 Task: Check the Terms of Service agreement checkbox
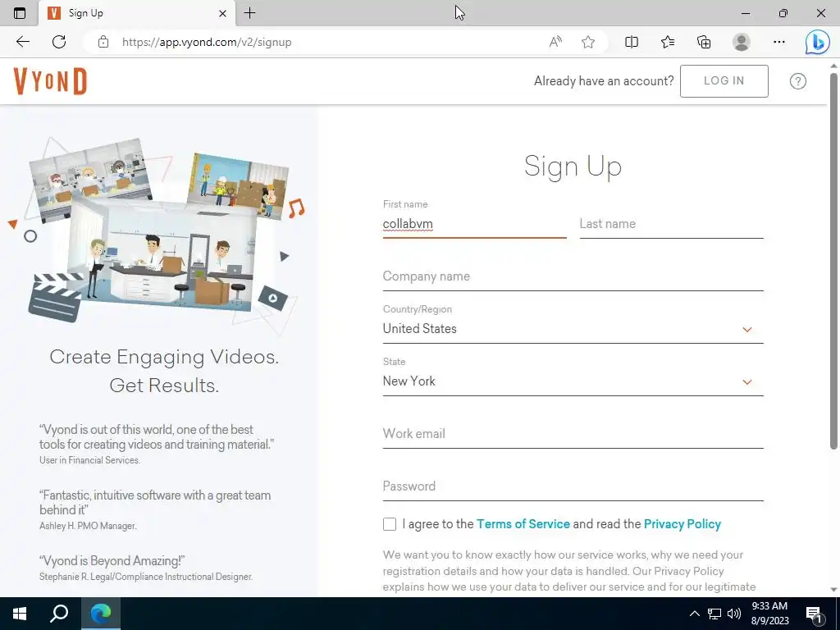coord(390,524)
